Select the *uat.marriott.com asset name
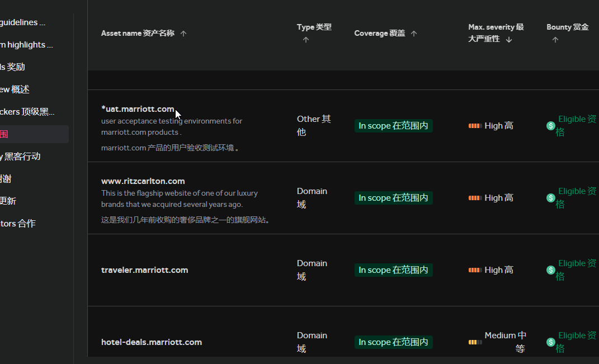599x364 pixels. point(138,109)
